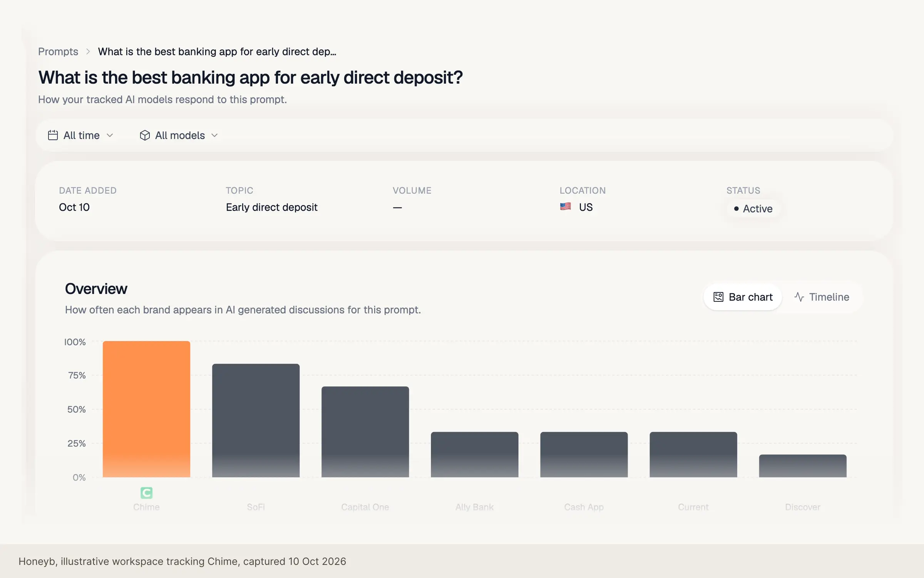Click the US flag icon under Location
Image resolution: width=924 pixels, height=578 pixels.
[566, 207]
